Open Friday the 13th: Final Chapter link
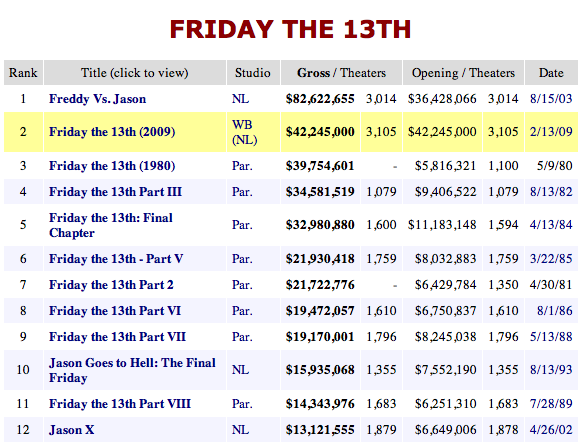Viewport: 584px width, 443px height. (x=111, y=225)
